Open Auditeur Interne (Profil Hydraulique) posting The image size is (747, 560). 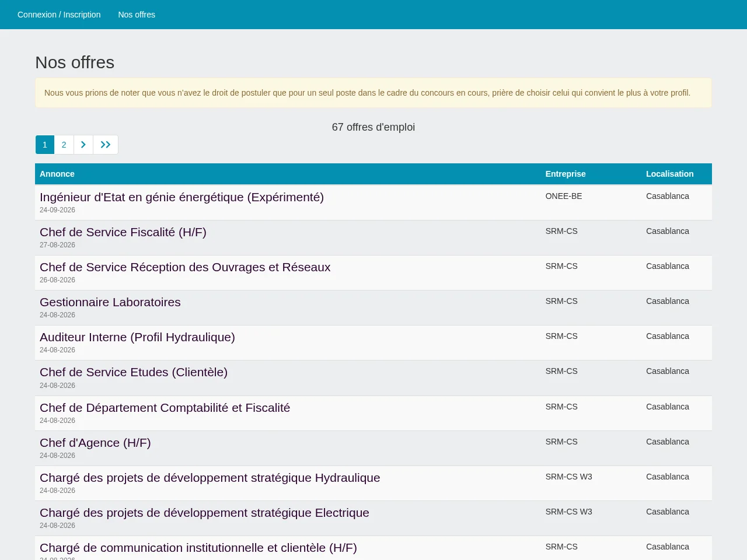[x=137, y=337]
